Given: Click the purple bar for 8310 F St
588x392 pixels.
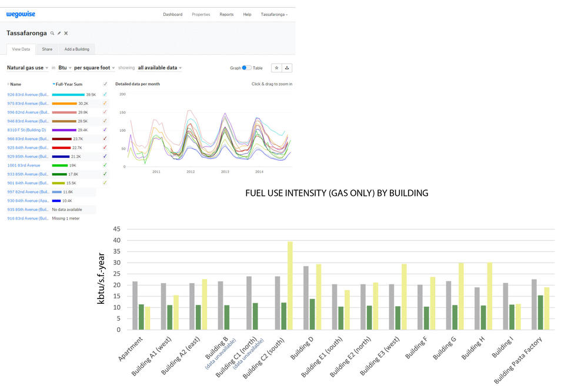Looking at the screenshot, I should [x=64, y=130].
